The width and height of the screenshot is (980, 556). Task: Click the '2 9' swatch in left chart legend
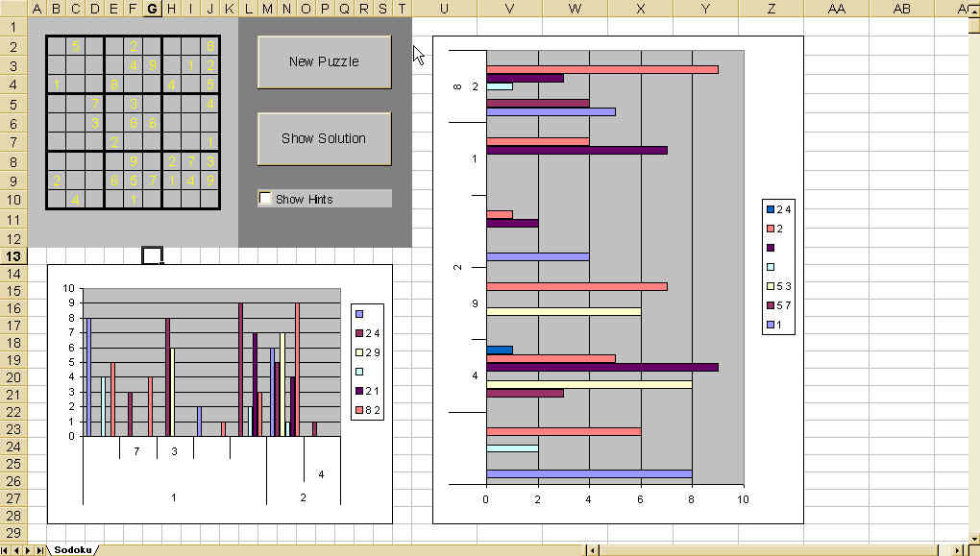(x=360, y=352)
